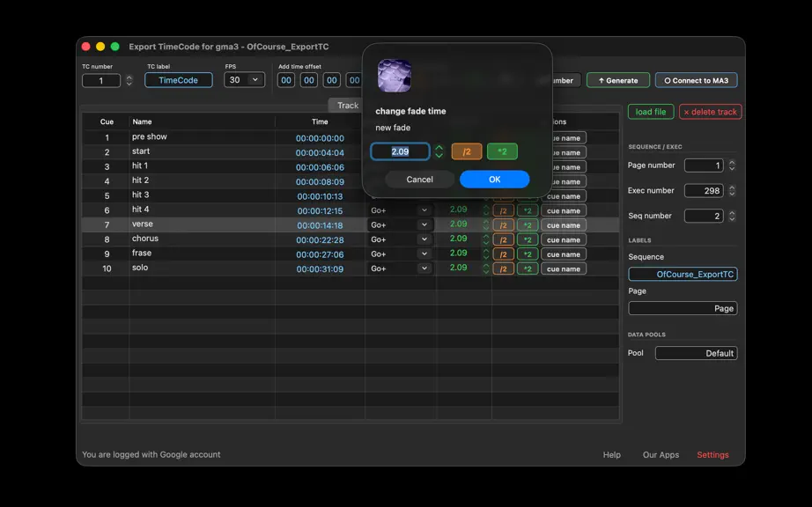
Task: Click the /2 halve button in fade dialog
Action: pos(467,151)
